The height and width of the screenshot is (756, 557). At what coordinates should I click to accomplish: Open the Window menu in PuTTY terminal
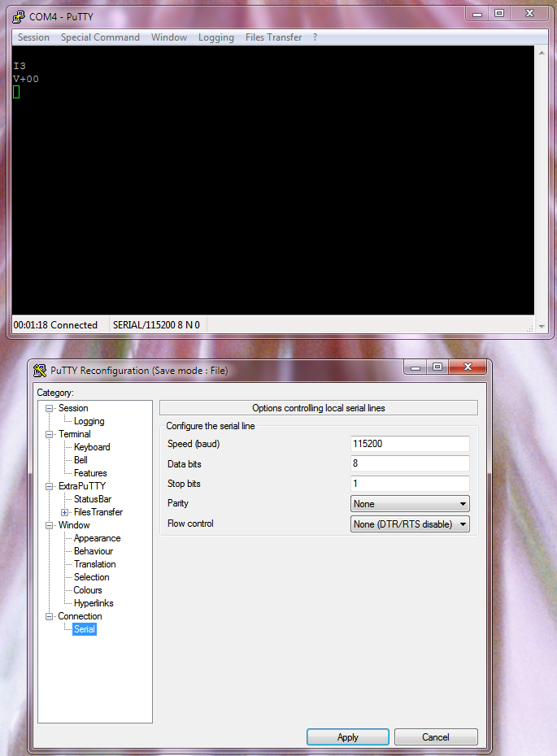(x=169, y=37)
